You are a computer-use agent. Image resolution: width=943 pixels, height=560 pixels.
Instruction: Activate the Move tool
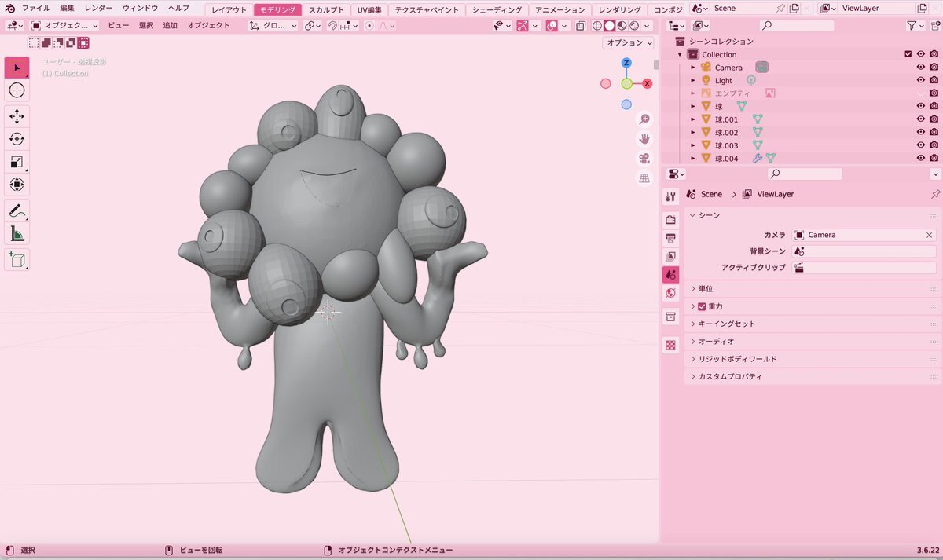click(x=17, y=116)
